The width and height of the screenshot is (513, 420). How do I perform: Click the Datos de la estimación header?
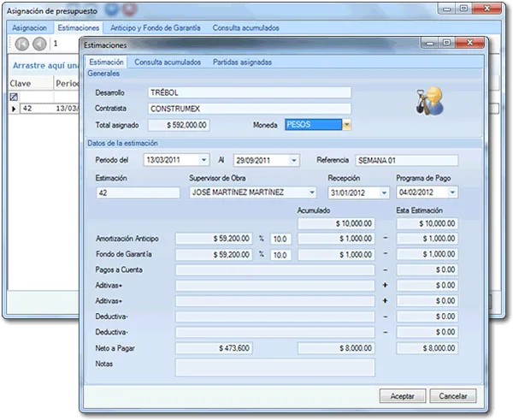tap(122, 143)
